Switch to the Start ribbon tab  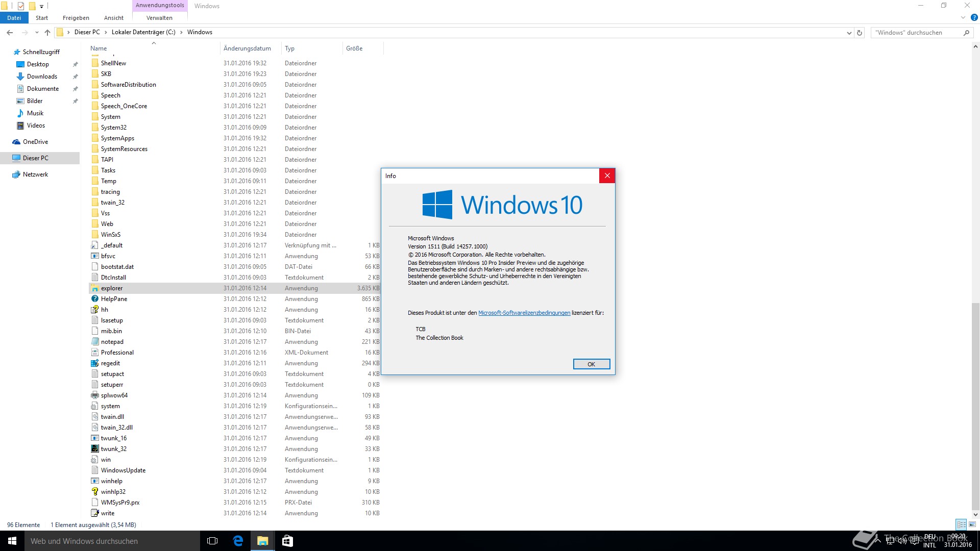(x=42, y=18)
